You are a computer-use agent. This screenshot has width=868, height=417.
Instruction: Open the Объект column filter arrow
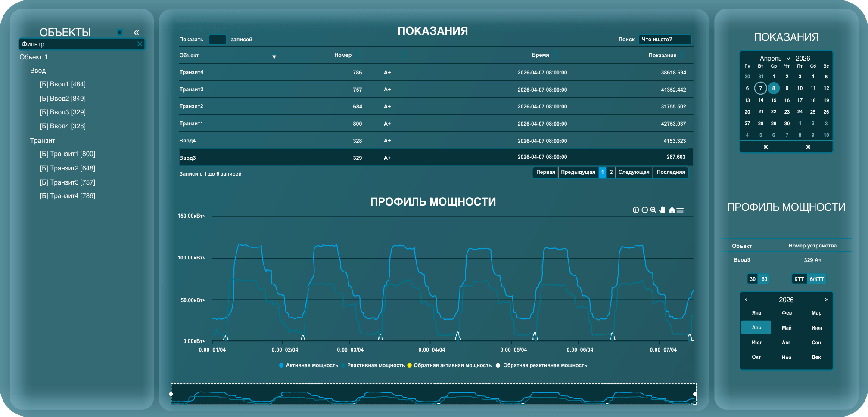click(274, 56)
